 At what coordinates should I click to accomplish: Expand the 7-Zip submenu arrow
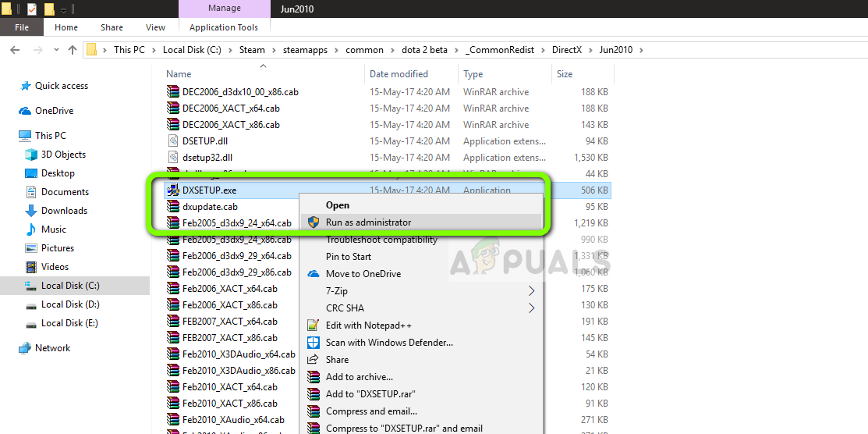(532, 291)
